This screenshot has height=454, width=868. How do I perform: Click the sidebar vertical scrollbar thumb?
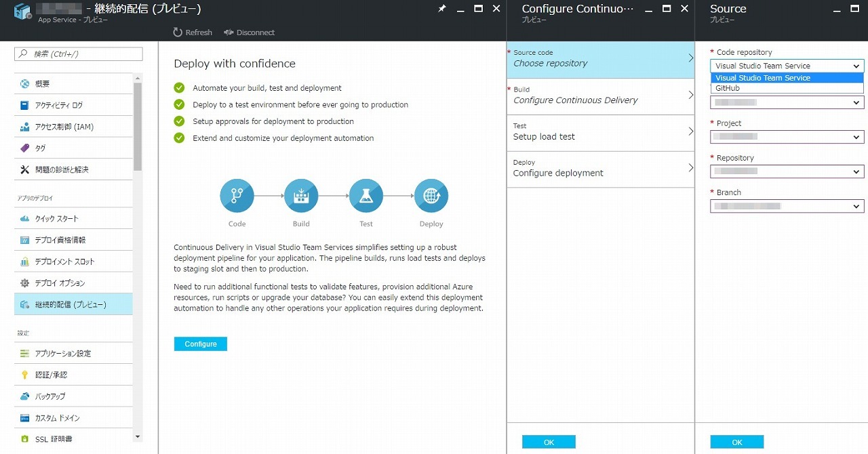(138, 126)
